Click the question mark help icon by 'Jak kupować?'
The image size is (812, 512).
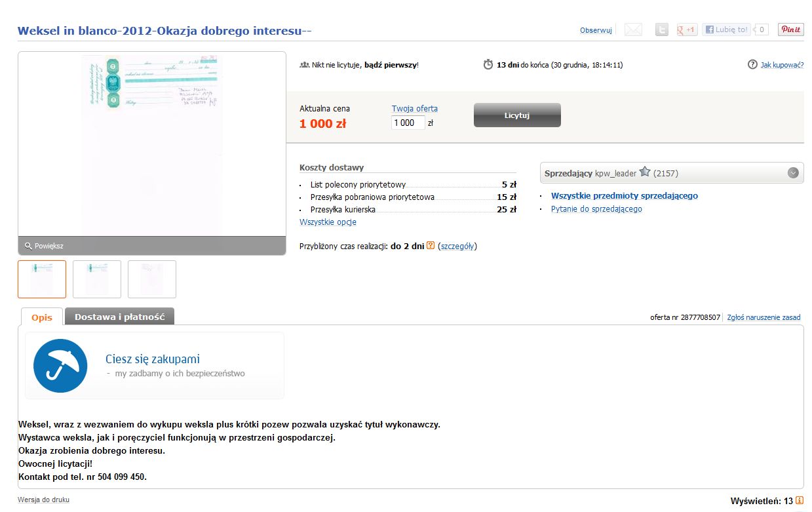pyautogui.click(x=752, y=65)
